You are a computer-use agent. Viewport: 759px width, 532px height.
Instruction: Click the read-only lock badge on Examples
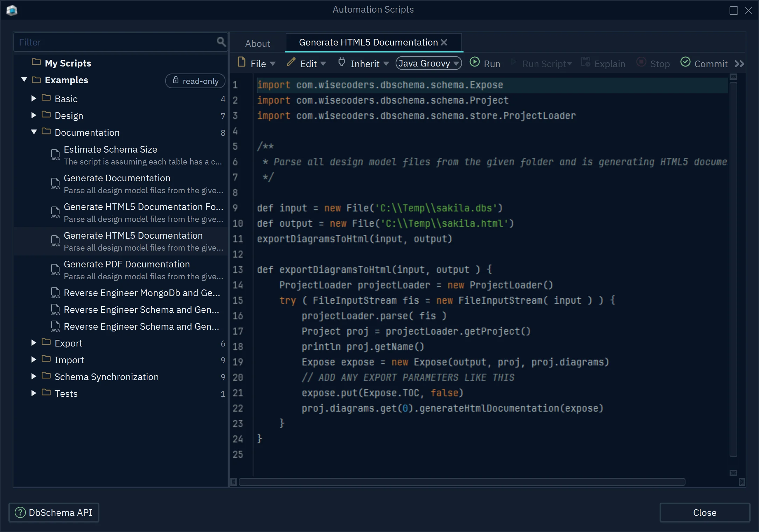point(195,81)
